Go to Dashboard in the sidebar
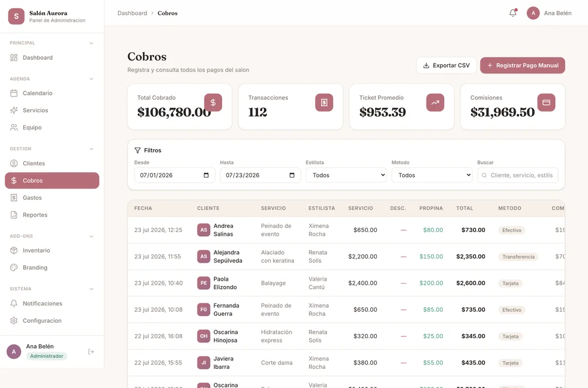Screen dimensions: 588x388 (x=52, y=58)
